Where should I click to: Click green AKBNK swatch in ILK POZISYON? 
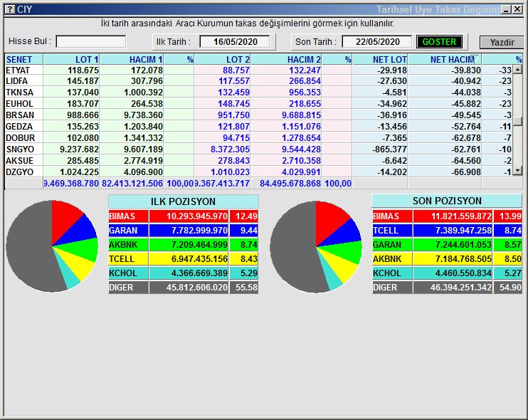click(x=128, y=244)
